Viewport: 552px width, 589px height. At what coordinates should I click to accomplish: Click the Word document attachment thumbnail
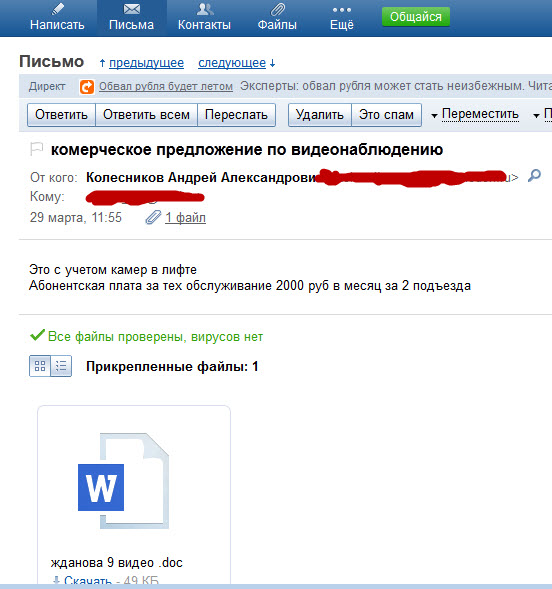pos(124,481)
